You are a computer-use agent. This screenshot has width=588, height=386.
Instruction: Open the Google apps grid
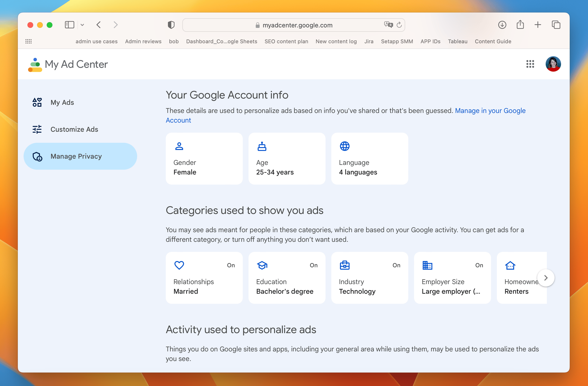pyautogui.click(x=530, y=64)
